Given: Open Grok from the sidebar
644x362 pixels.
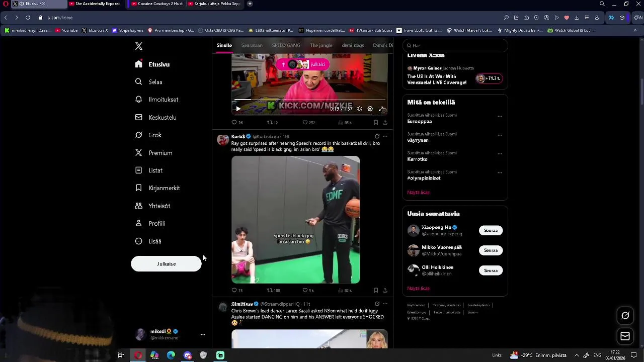Looking at the screenshot, I should click(148, 135).
